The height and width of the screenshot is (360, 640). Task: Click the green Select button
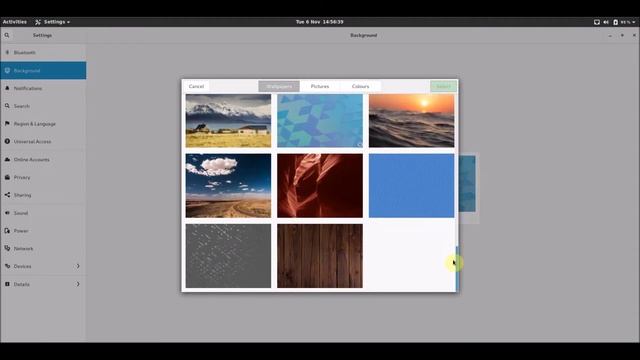443,87
